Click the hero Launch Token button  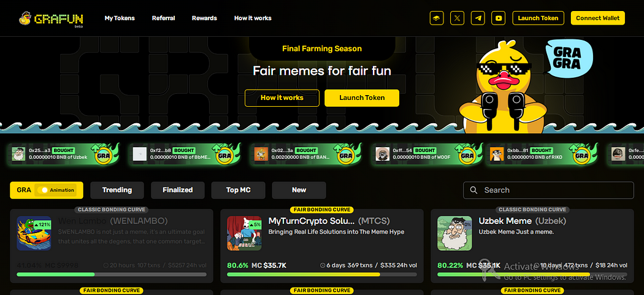[x=362, y=98]
